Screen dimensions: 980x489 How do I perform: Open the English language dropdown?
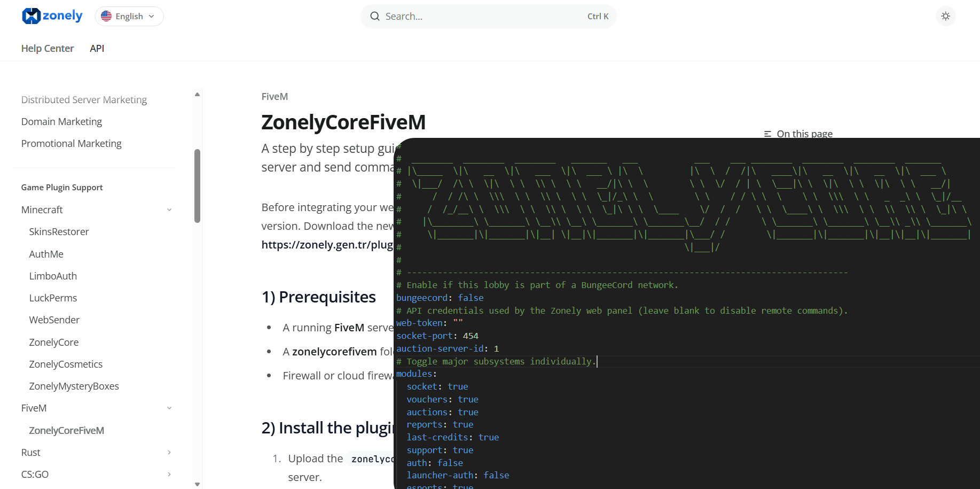tap(129, 16)
